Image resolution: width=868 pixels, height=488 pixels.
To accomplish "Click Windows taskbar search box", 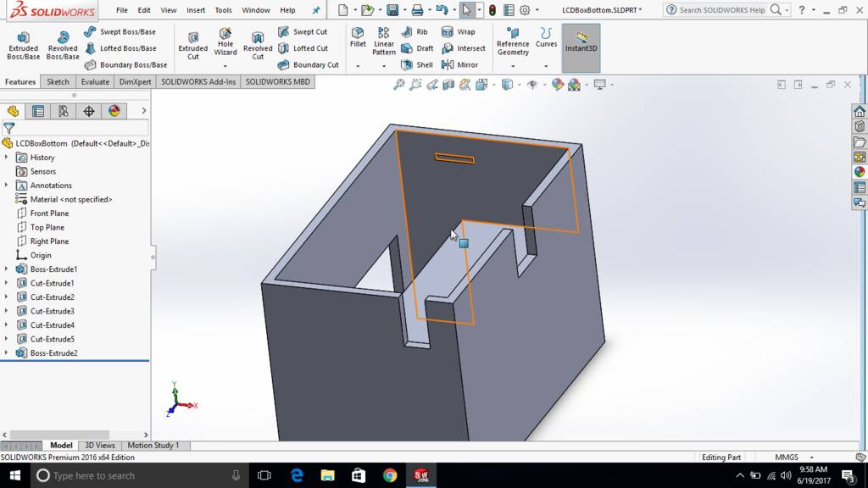I will 141,475.
